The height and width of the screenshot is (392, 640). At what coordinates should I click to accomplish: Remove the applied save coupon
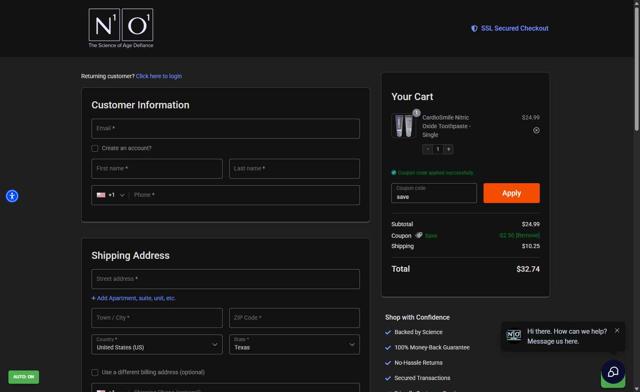528,236
